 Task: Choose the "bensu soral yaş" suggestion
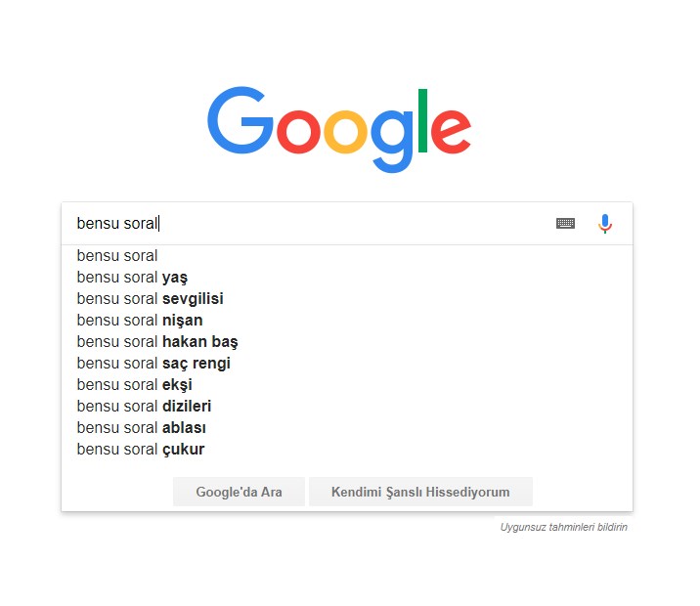132,278
